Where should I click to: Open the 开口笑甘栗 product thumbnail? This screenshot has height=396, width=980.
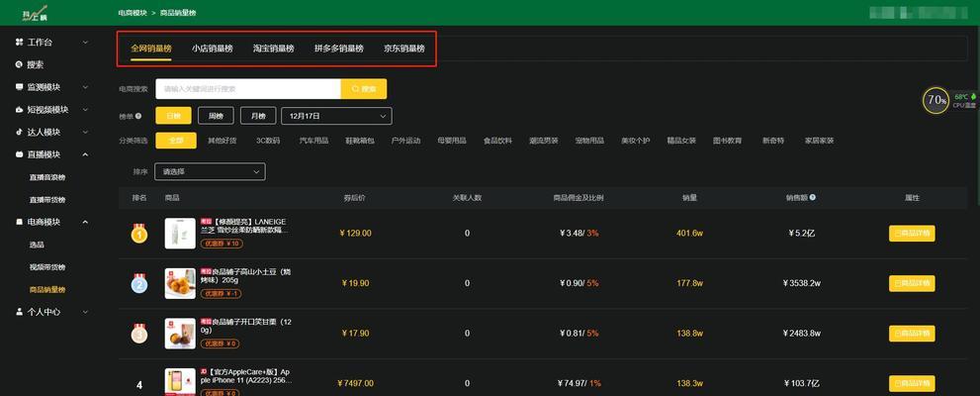click(x=180, y=334)
